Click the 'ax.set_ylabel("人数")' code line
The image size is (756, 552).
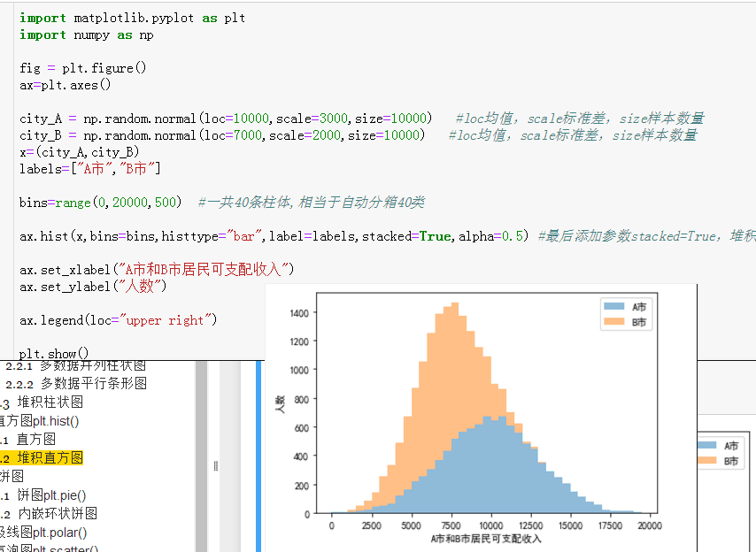[x=93, y=287]
